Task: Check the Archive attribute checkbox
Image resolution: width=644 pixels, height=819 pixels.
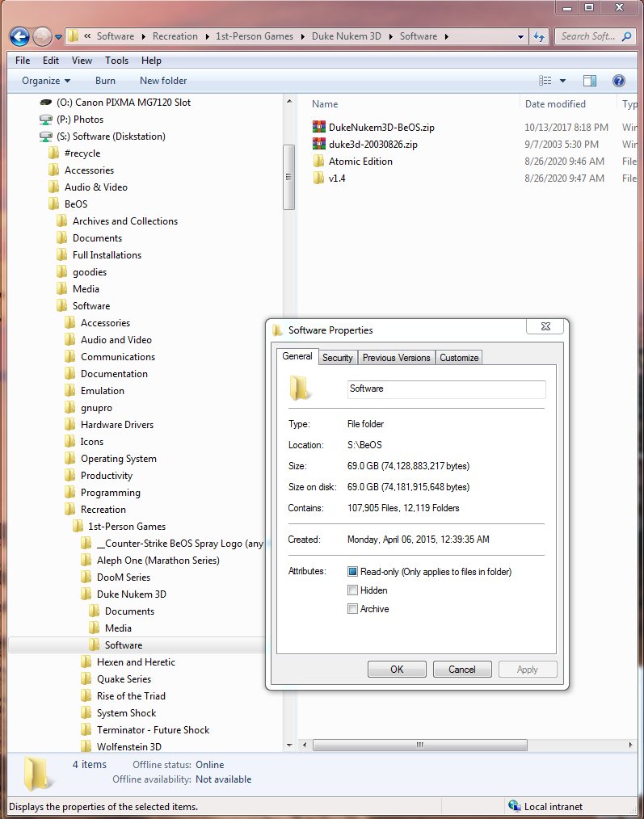Action: (352, 609)
